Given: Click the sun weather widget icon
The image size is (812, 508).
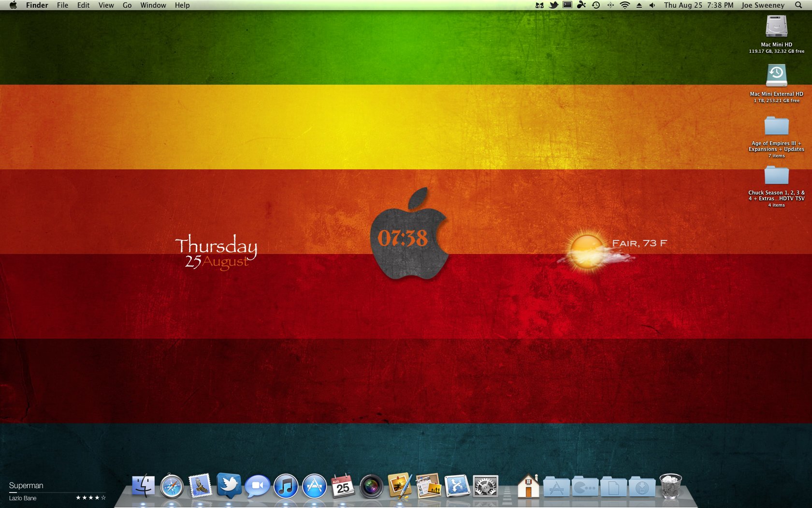Looking at the screenshot, I should [x=588, y=252].
